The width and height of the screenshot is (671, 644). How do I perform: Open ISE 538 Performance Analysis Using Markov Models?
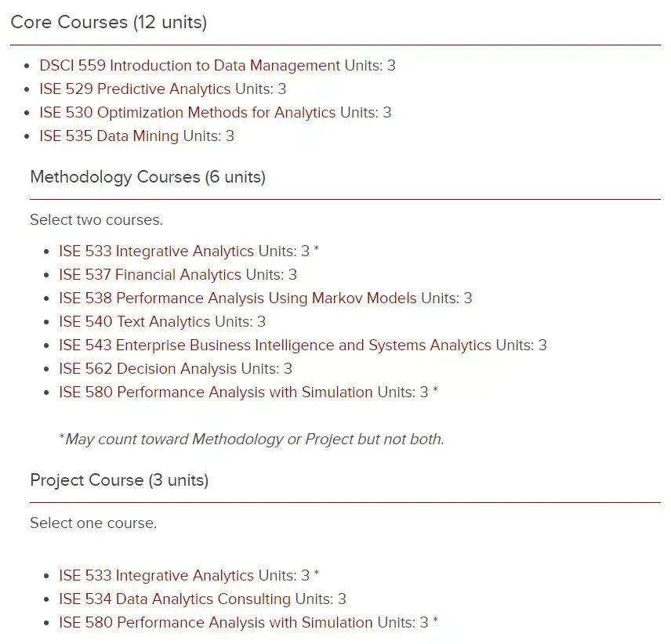238,298
